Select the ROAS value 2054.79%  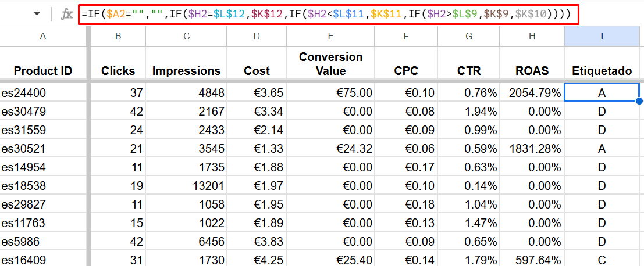(532, 92)
